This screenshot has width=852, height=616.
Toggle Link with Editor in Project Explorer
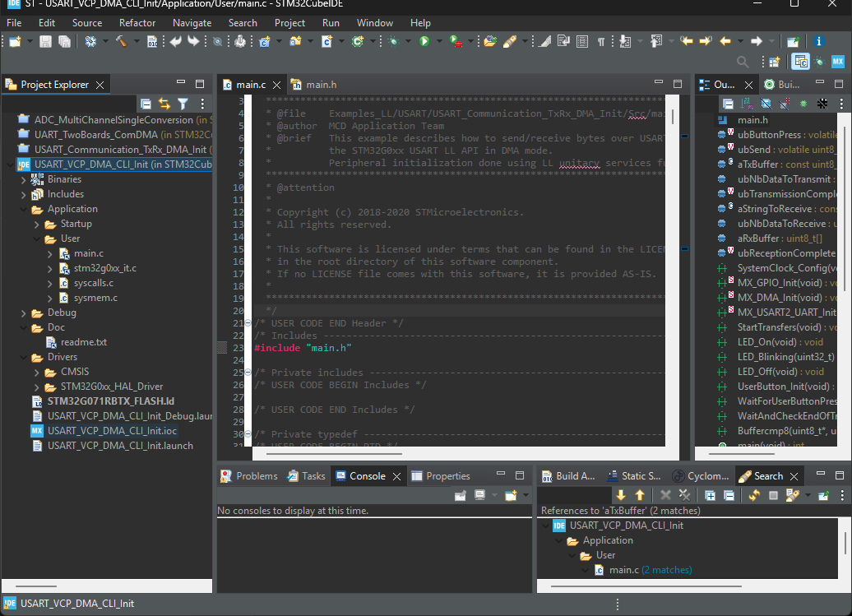(x=164, y=104)
